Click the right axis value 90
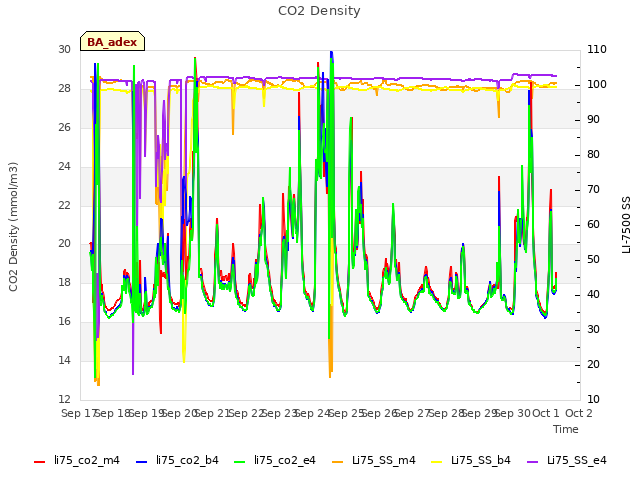This screenshot has height=480, width=640. [593, 120]
